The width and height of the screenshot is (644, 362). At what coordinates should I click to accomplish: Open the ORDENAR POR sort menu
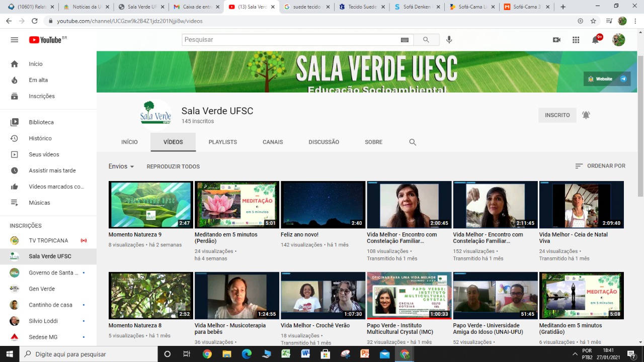(600, 166)
